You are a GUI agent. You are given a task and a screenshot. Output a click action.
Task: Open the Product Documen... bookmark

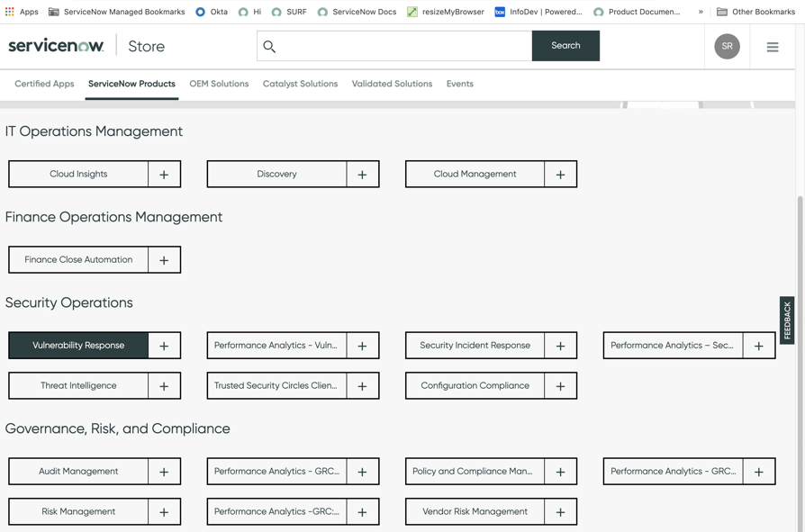[x=637, y=12]
